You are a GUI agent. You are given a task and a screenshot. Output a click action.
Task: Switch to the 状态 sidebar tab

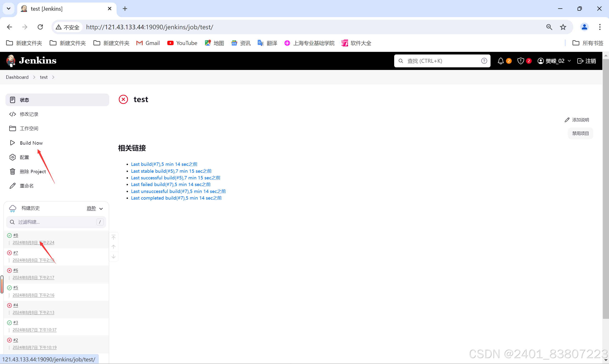[x=24, y=100]
